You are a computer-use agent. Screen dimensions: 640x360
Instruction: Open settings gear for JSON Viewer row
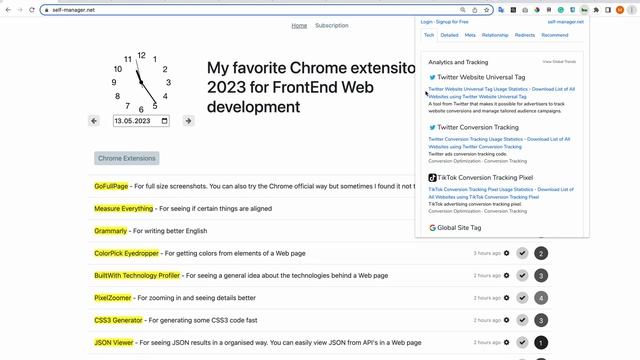[x=507, y=342]
